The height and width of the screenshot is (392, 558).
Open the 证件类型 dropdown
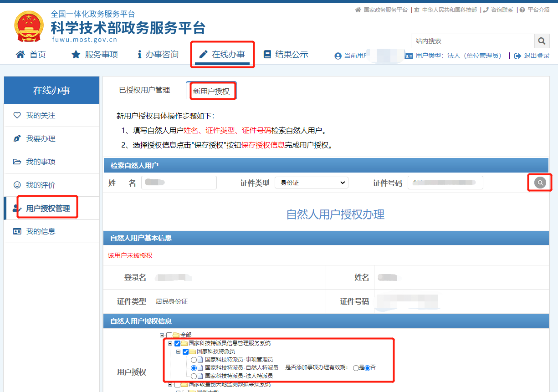coord(311,183)
